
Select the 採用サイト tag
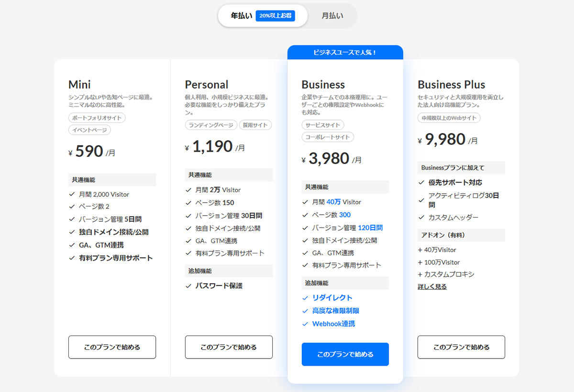[255, 125]
